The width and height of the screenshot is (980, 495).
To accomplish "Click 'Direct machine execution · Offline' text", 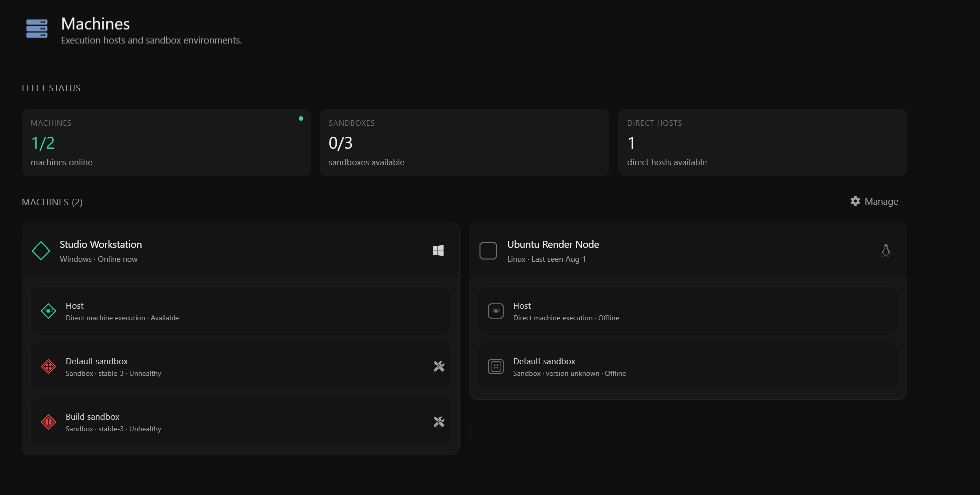I will coord(566,318).
